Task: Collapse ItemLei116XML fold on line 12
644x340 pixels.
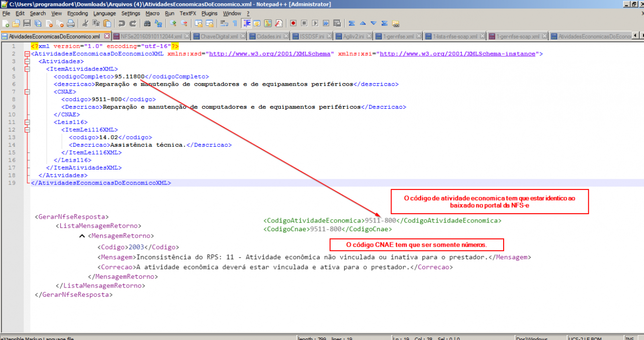Action: [x=27, y=130]
